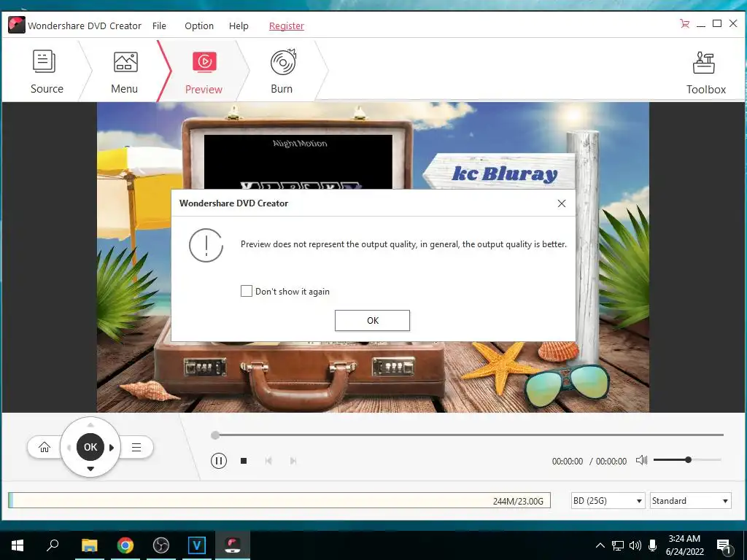Open the Help menu
The height and width of the screenshot is (560, 747).
239,26
